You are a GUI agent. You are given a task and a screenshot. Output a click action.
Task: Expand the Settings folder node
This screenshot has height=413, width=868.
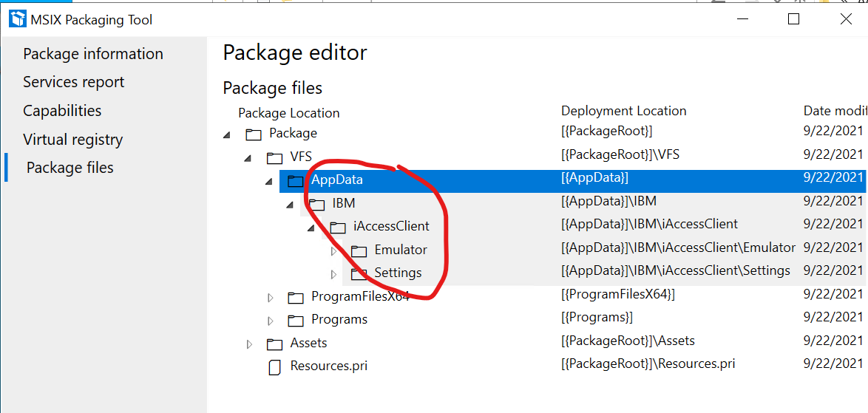[333, 274]
